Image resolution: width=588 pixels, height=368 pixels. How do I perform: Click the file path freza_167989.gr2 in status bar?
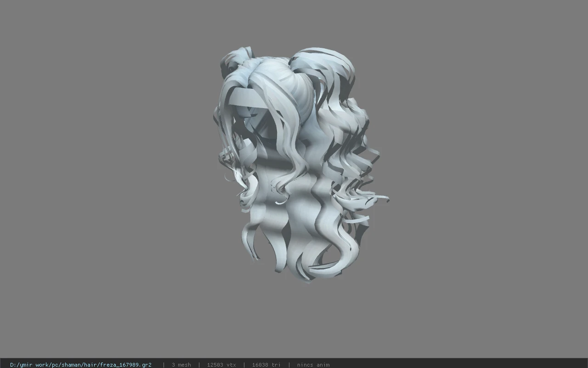[81, 365]
